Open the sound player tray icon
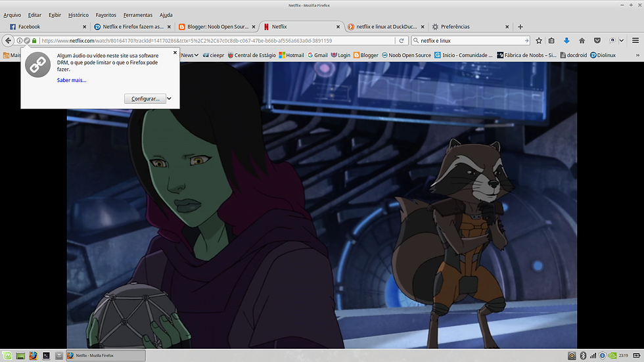 572,356
